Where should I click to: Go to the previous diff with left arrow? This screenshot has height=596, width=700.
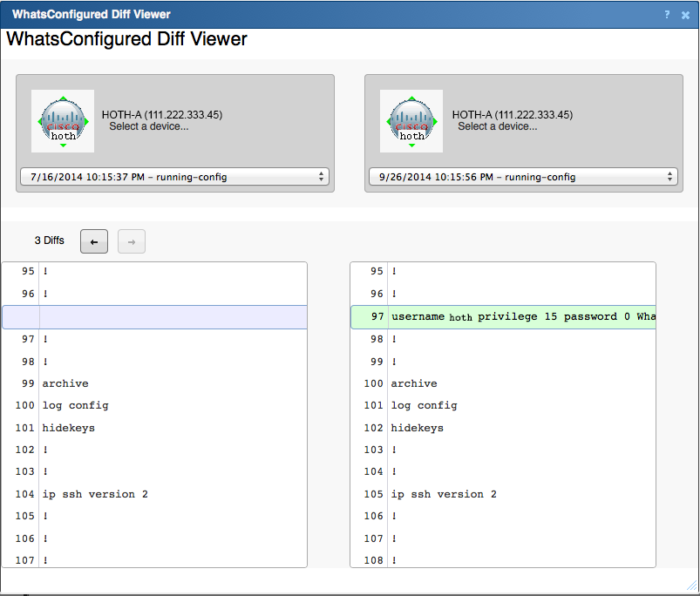point(94,241)
